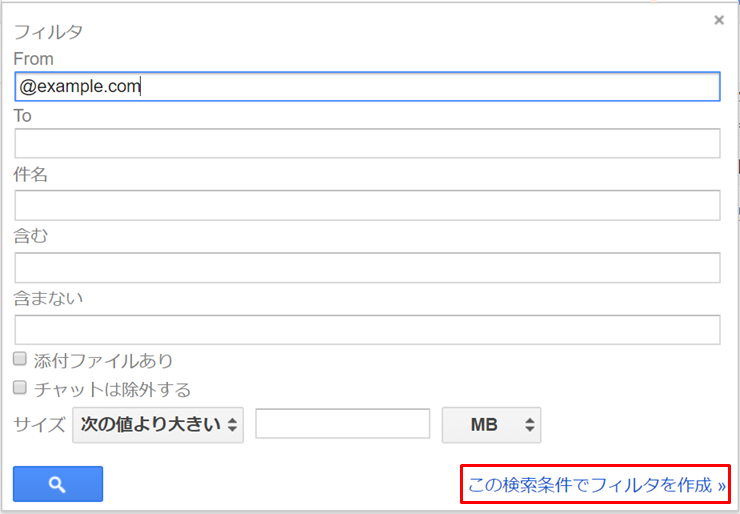Click the この検索条件でフィルタを作成 link

[x=596, y=486]
